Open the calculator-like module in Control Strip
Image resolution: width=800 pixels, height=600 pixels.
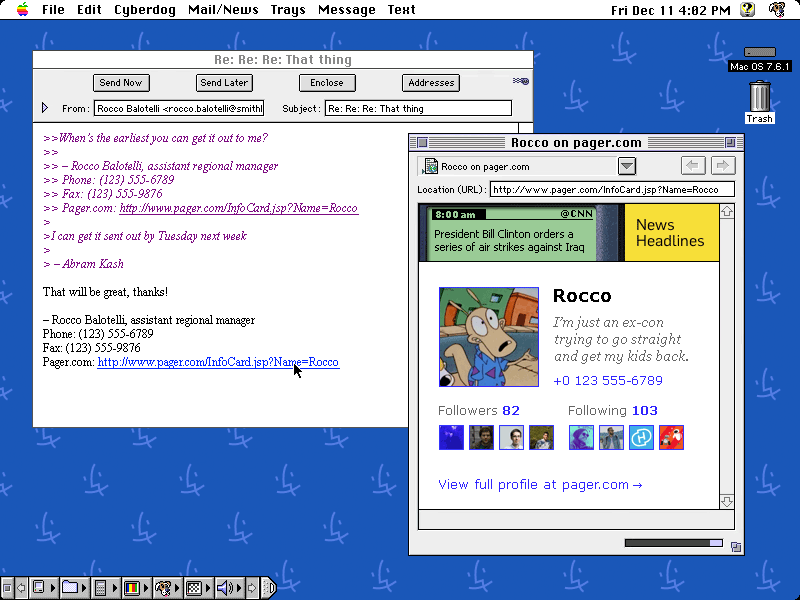click(106, 588)
